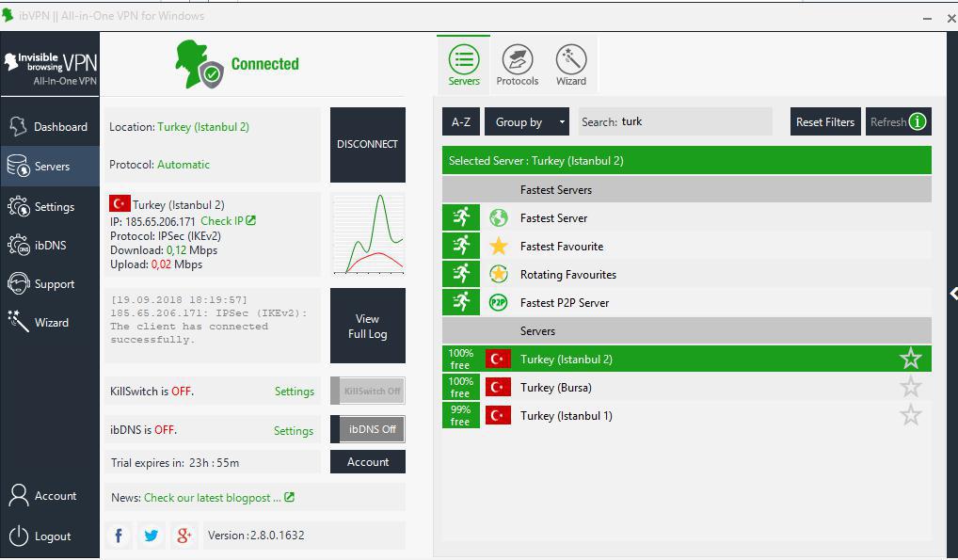Click the Search field containing 'turk'

[x=675, y=121]
